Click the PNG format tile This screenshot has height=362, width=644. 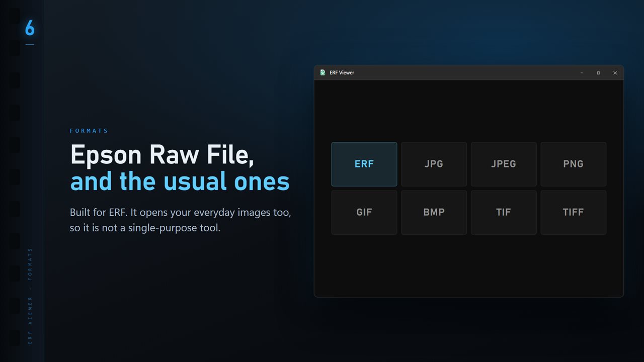pyautogui.click(x=574, y=164)
